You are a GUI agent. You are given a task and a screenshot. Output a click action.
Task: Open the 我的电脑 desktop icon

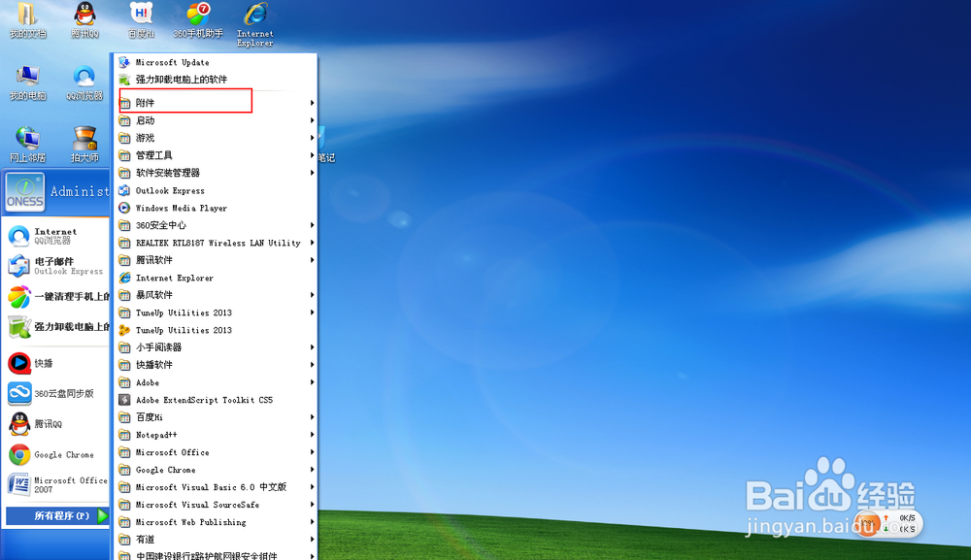tap(27, 82)
